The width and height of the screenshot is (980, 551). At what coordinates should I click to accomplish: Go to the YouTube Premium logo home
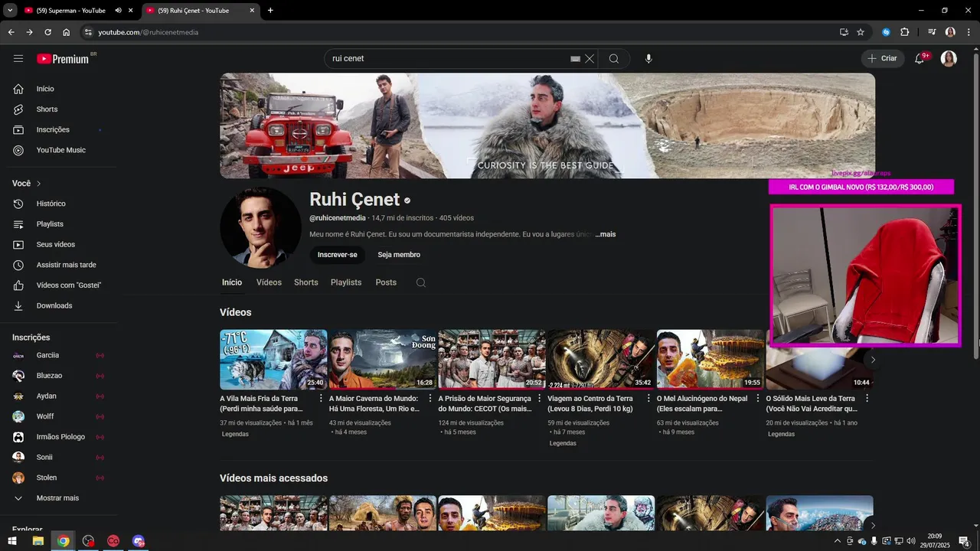[64, 58]
